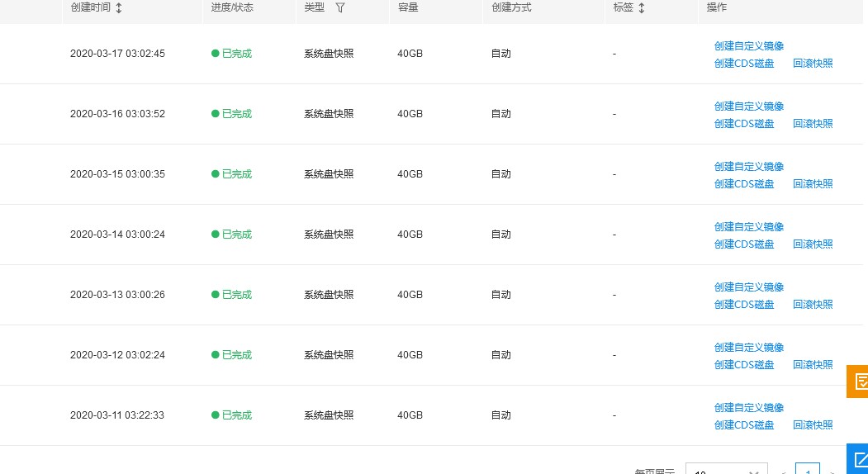Open the orange feedback side widget
The image size is (868, 474).
coord(857,381)
